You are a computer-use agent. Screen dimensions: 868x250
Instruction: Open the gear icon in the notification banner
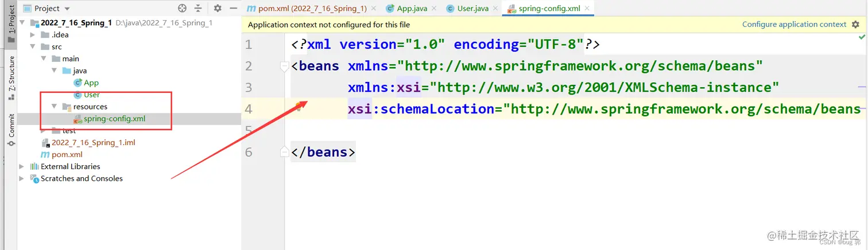pos(856,25)
